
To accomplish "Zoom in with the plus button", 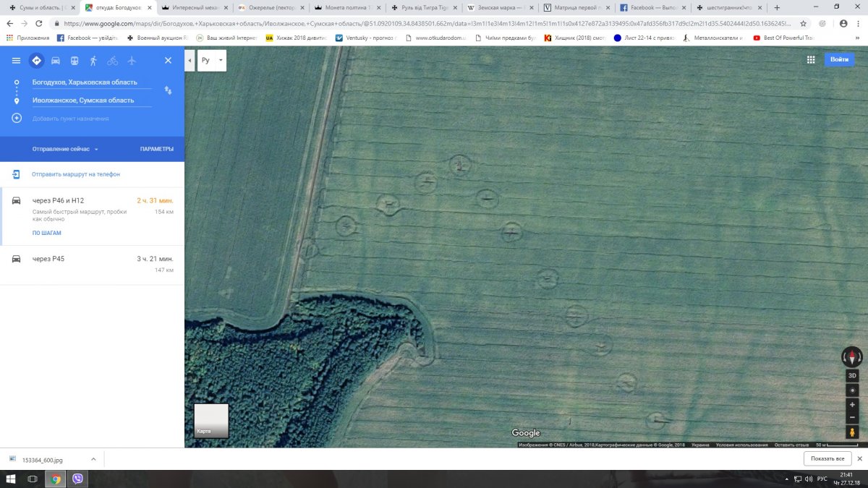I will (852, 404).
